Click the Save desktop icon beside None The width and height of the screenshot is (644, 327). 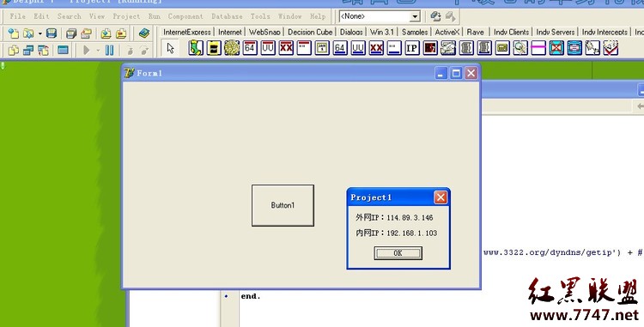point(435,16)
